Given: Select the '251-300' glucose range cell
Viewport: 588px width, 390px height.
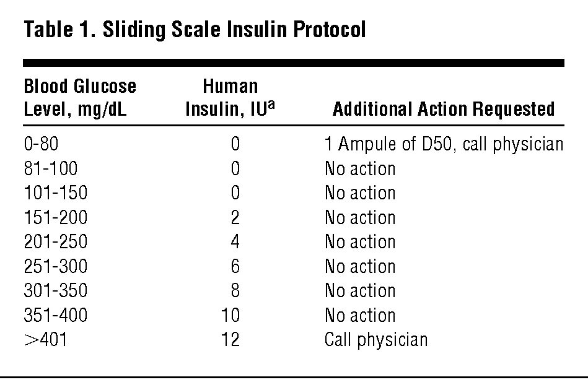Looking at the screenshot, I should [x=56, y=266].
